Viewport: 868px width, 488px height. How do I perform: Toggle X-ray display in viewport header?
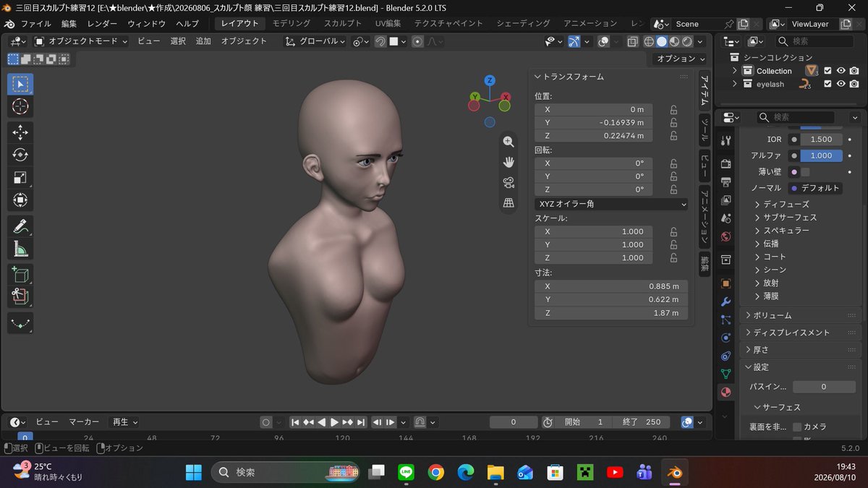632,42
